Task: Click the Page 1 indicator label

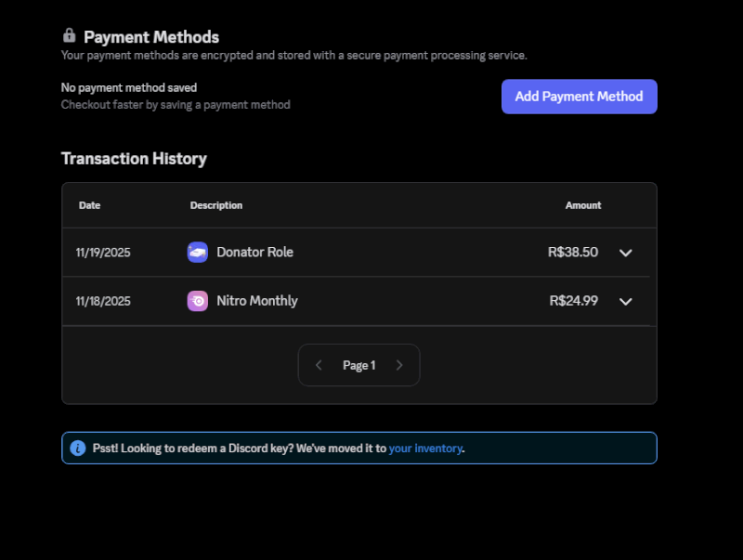Action: (358, 365)
